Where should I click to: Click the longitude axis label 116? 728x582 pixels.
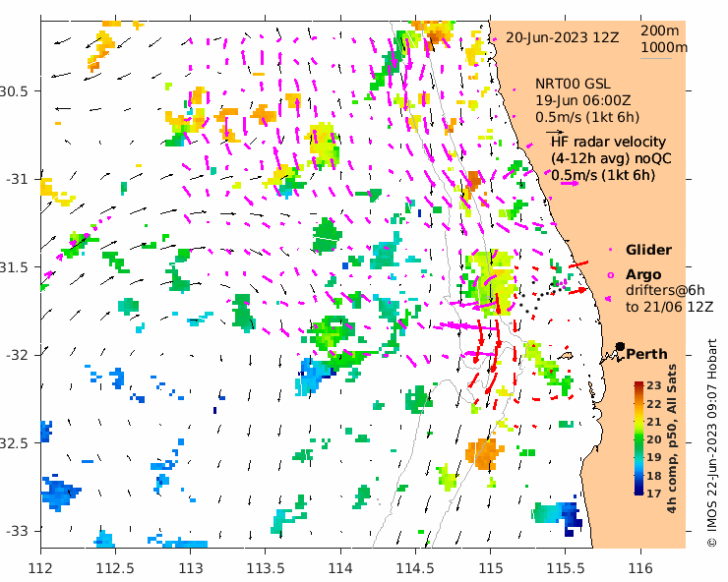[x=641, y=568]
